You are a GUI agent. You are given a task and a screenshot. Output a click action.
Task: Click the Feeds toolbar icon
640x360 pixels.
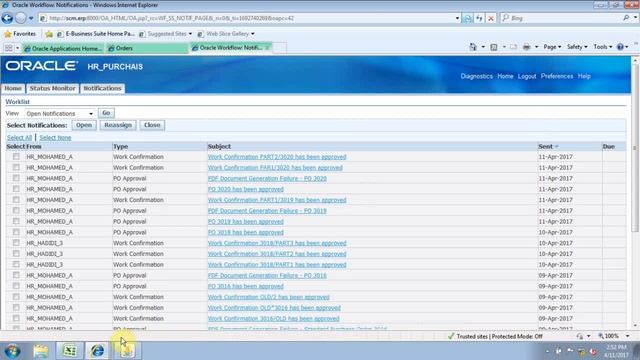click(493, 47)
